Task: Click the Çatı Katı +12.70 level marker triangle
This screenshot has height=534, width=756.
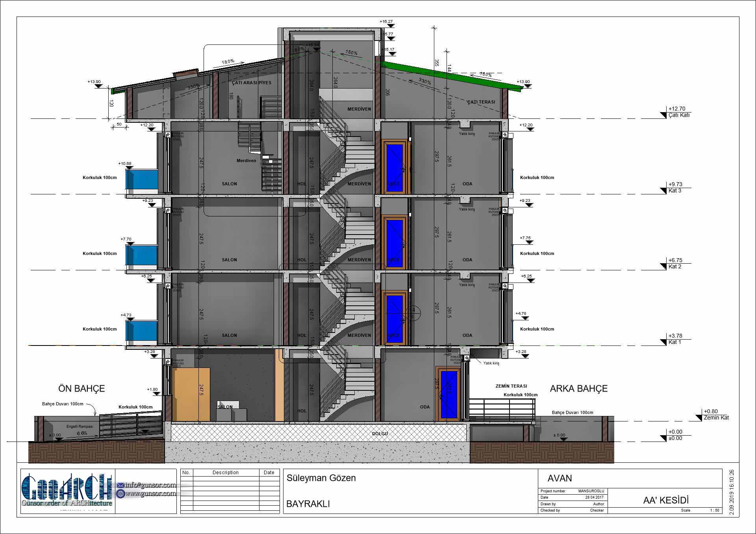Action: pyautogui.click(x=664, y=115)
